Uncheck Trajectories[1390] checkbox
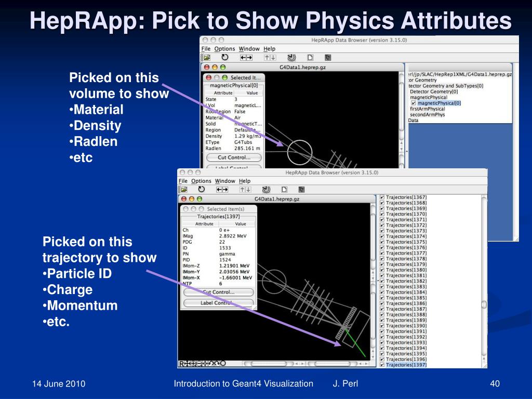532x399 pixels. (382, 326)
